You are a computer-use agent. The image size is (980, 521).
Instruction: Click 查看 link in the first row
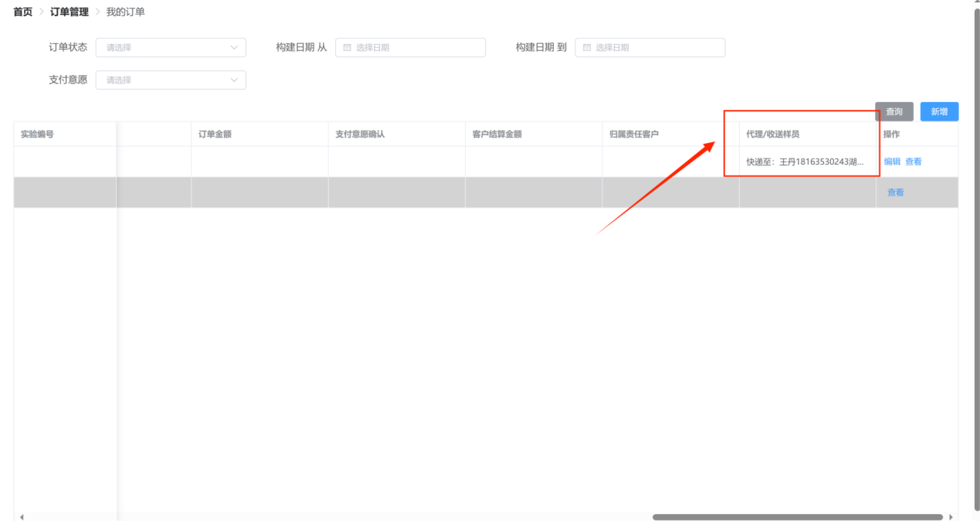point(914,162)
